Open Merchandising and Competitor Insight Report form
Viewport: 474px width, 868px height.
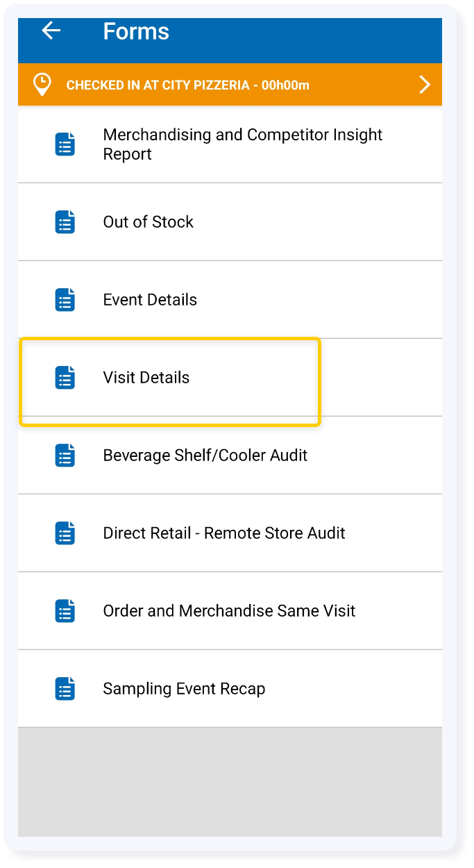coord(230,144)
